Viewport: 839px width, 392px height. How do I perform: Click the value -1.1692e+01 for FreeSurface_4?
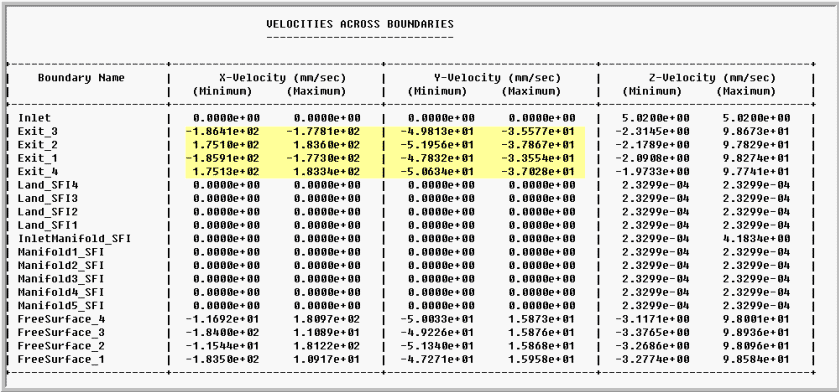[223, 319]
